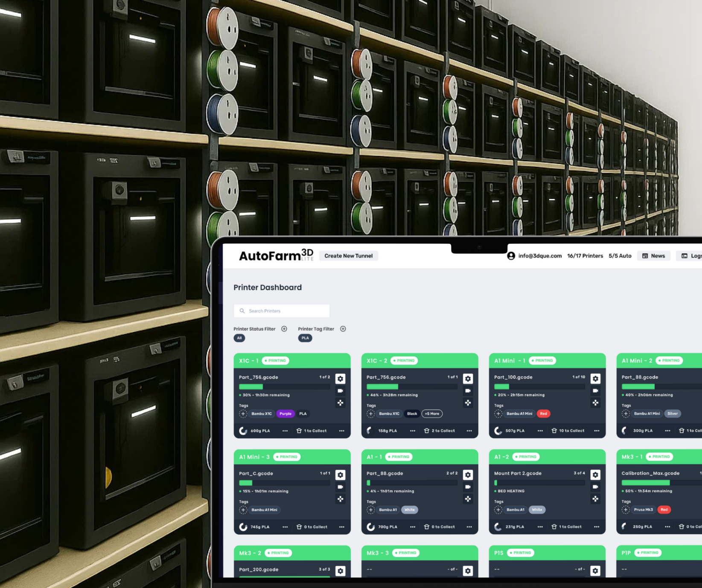Open camera view for X1C - 2 printer
Viewport: 702px width, 588px height.
pos(468,391)
